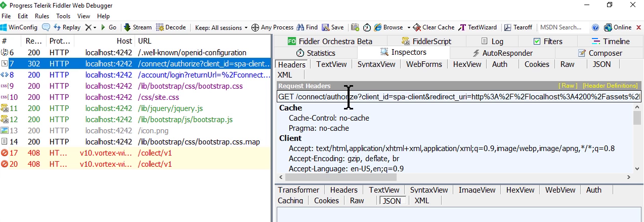
Task: Toggle Stream mode in toolbar
Action: 138,27
